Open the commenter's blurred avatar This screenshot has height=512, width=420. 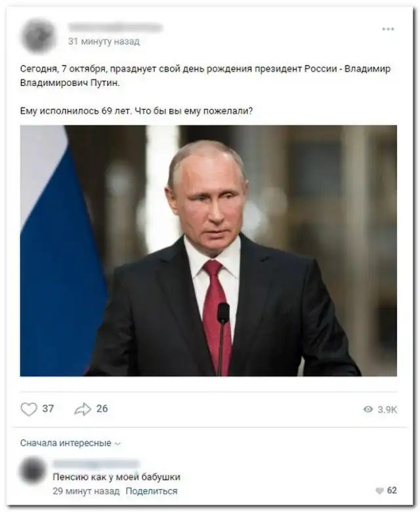click(33, 471)
